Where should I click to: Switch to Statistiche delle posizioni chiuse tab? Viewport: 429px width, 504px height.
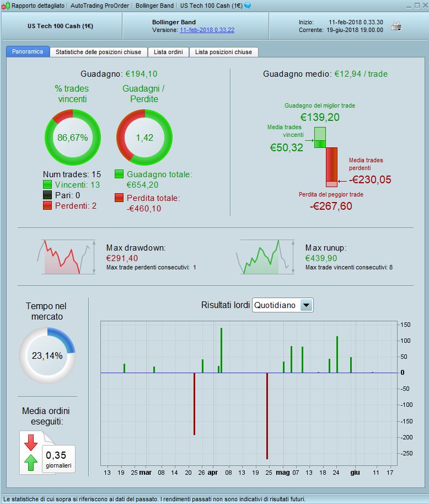tap(98, 52)
